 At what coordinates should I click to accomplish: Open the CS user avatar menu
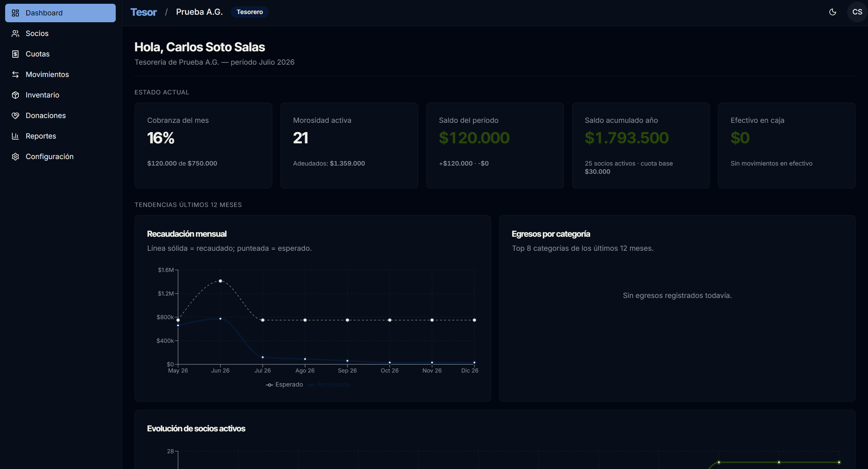[x=857, y=12]
